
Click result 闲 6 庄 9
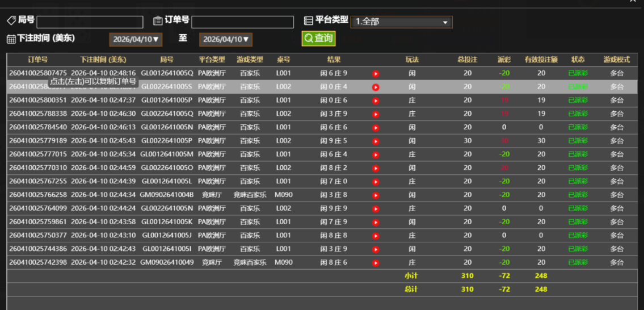[334, 73]
